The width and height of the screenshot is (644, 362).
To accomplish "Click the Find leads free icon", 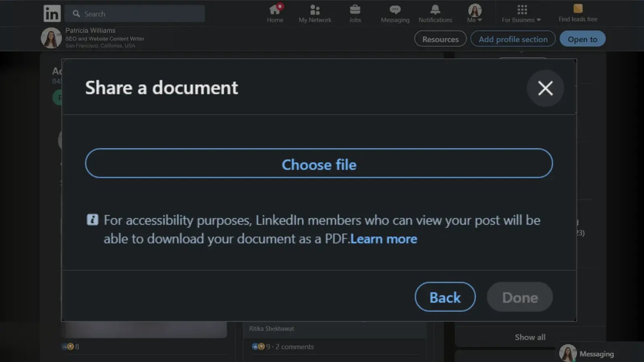I will point(578,9).
